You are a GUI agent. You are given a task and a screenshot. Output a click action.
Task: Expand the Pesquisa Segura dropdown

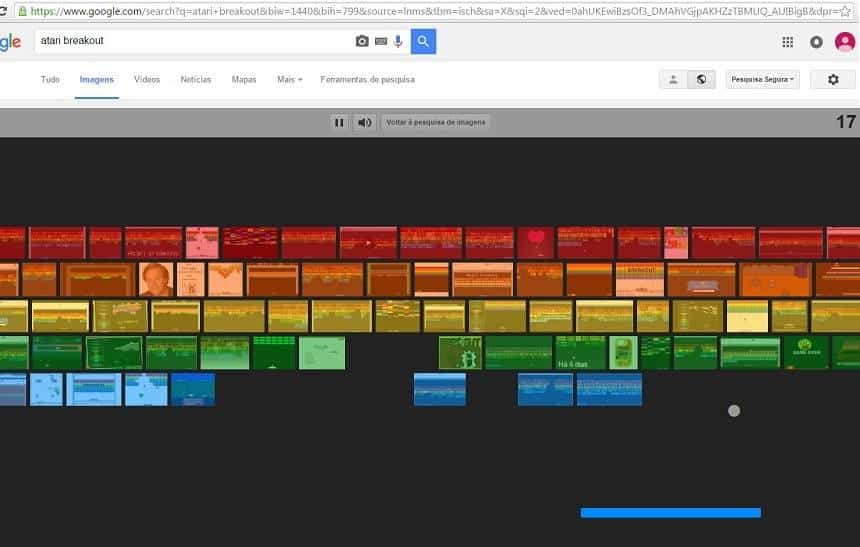click(x=762, y=80)
